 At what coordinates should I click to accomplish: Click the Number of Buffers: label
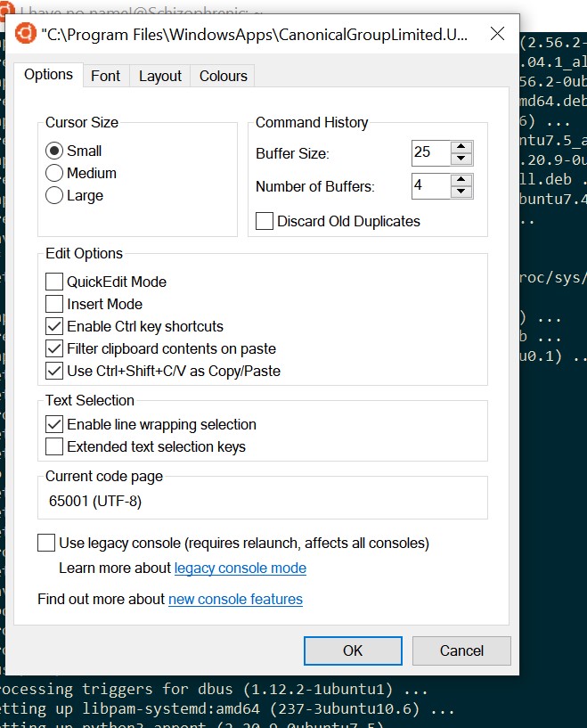(x=315, y=186)
